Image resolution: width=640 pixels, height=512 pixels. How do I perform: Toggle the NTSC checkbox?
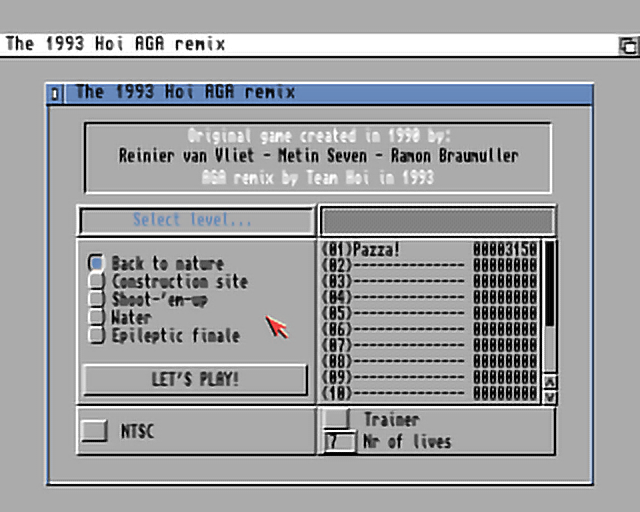coord(94,430)
